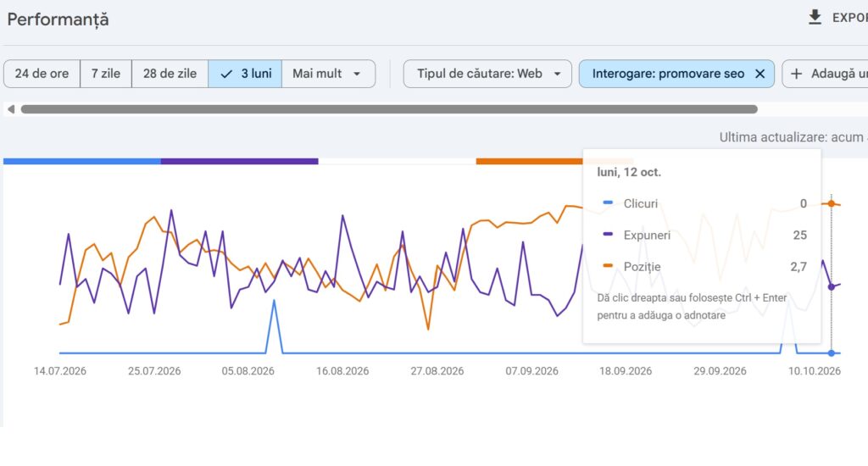
Task: Toggle the blue Clicuri metric bar
Action: pos(82,161)
